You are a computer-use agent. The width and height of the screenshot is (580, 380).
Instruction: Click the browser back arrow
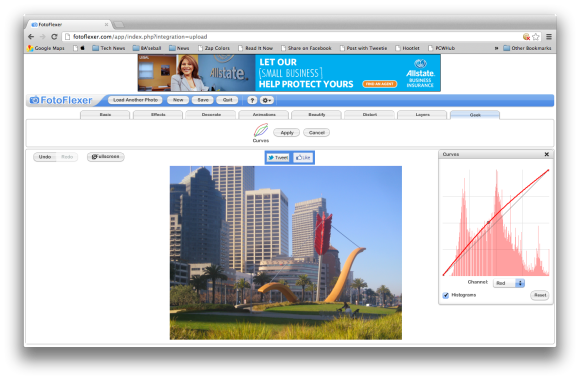click(31, 37)
